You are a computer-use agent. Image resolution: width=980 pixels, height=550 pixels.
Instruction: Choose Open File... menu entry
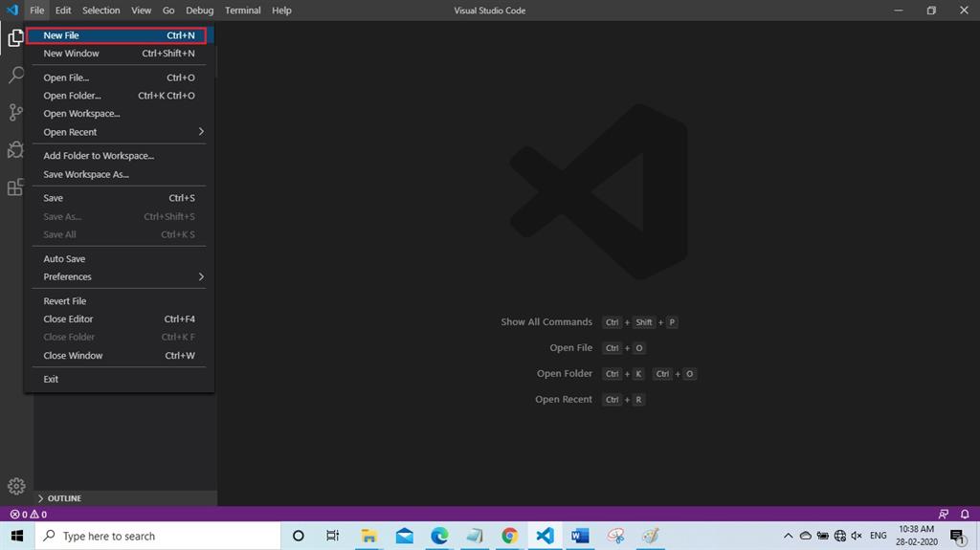pyautogui.click(x=119, y=77)
